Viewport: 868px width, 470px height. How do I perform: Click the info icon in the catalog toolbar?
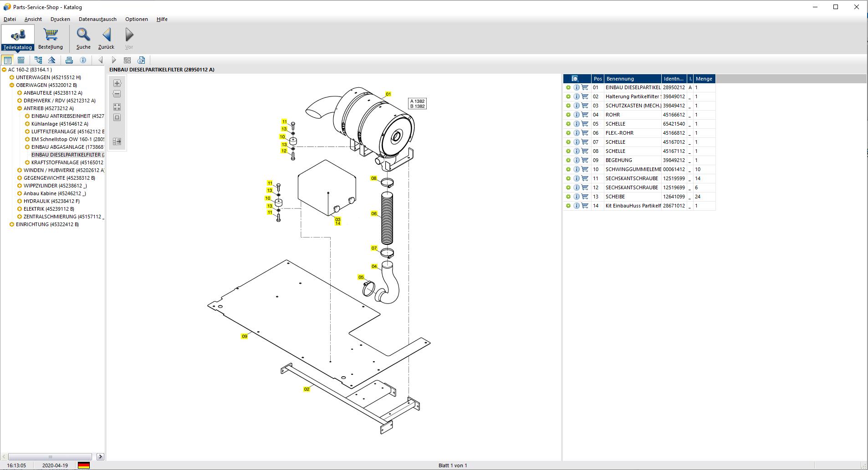tap(83, 60)
